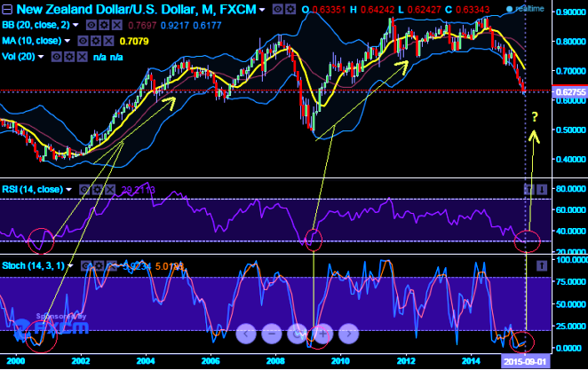Toggle RSI visibility eye icon
Screen dimensions: 588x370
pyautogui.click(x=84, y=190)
